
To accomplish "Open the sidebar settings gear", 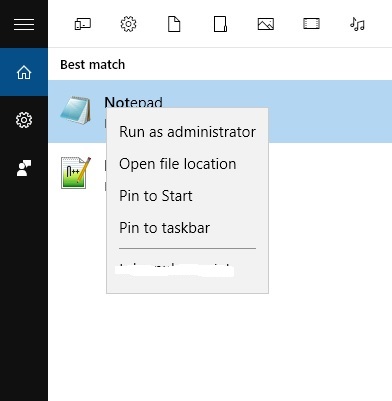I will (x=24, y=120).
